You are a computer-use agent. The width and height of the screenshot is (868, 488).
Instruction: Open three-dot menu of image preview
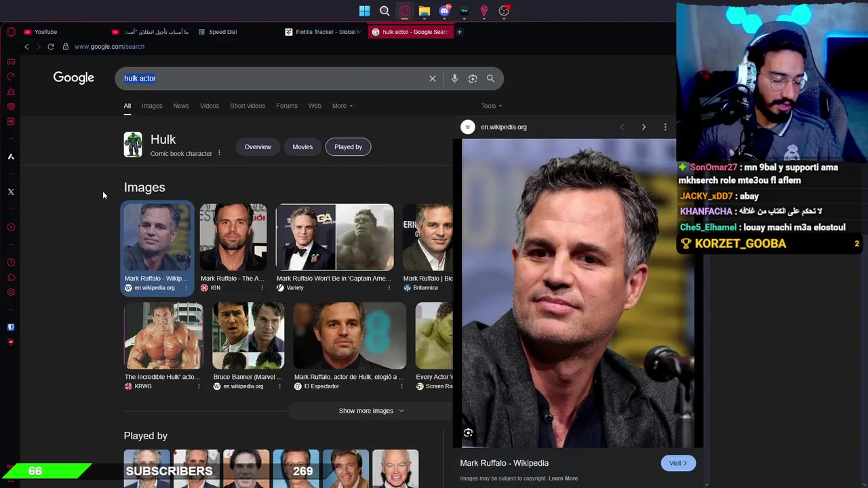pos(665,127)
